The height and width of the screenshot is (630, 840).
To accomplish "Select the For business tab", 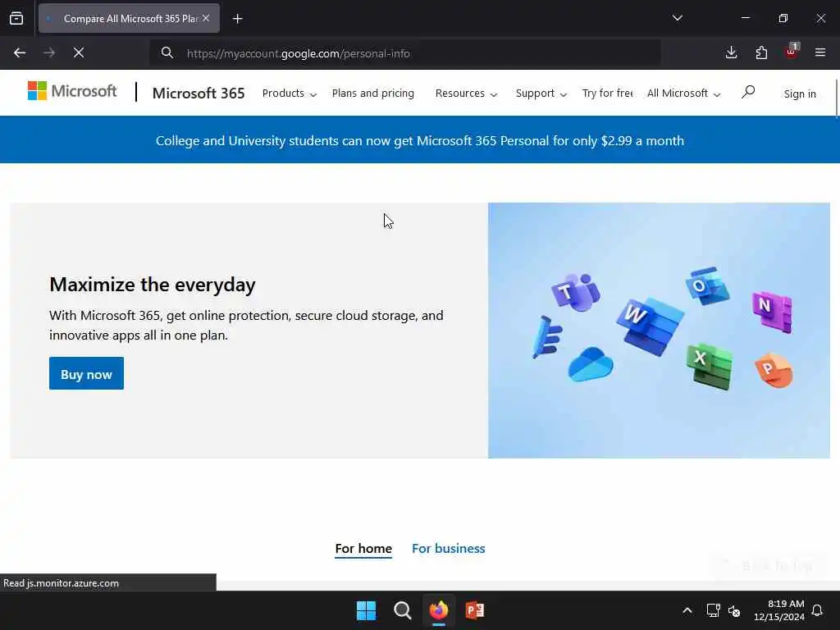I will coord(449,549).
